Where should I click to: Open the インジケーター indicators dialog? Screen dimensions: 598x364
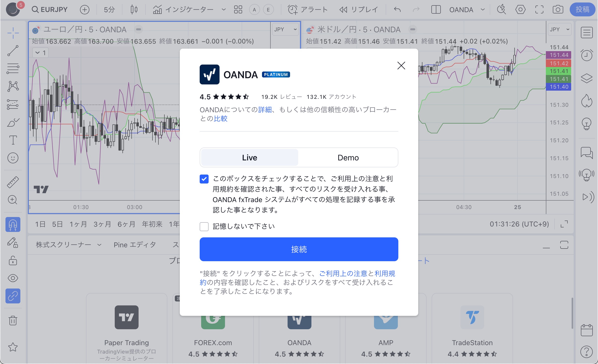pyautogui.click(x=183, y=10)
